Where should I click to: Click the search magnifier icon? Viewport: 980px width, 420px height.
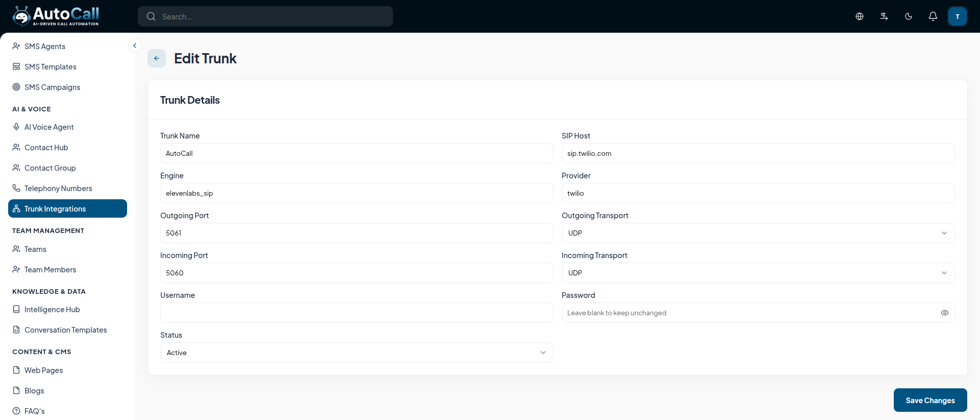pyautogui.click(x=151, y=16)
